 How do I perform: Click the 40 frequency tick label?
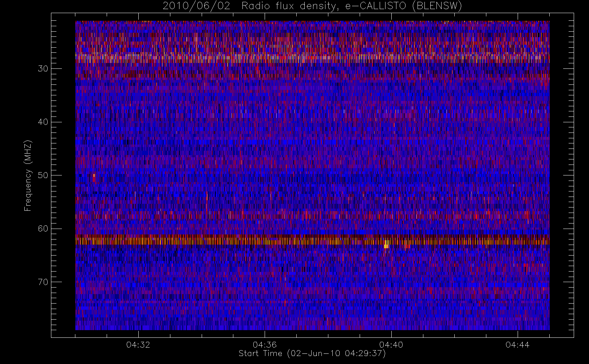(43, 122)
